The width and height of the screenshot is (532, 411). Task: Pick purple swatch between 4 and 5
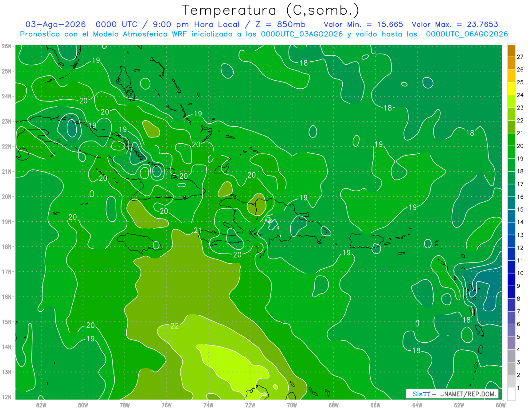pos(511,343)
